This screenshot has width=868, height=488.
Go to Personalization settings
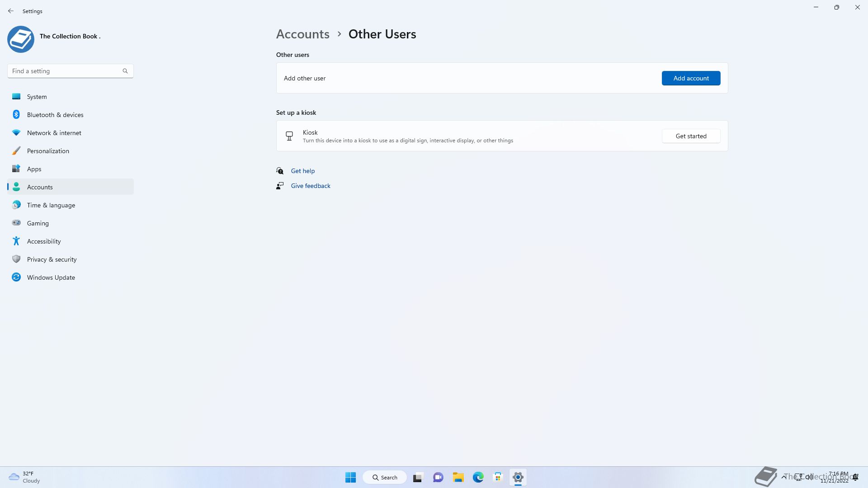coord(71,151)
